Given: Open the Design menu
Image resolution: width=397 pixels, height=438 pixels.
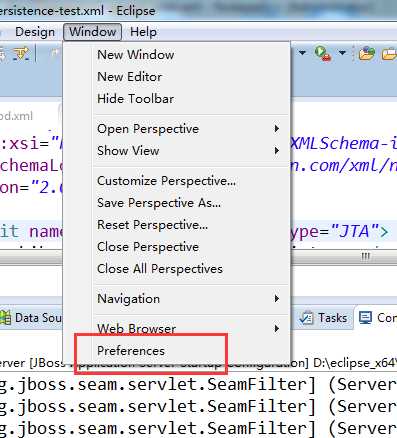Looking at the screenshot, I should [x=35, y=32].
